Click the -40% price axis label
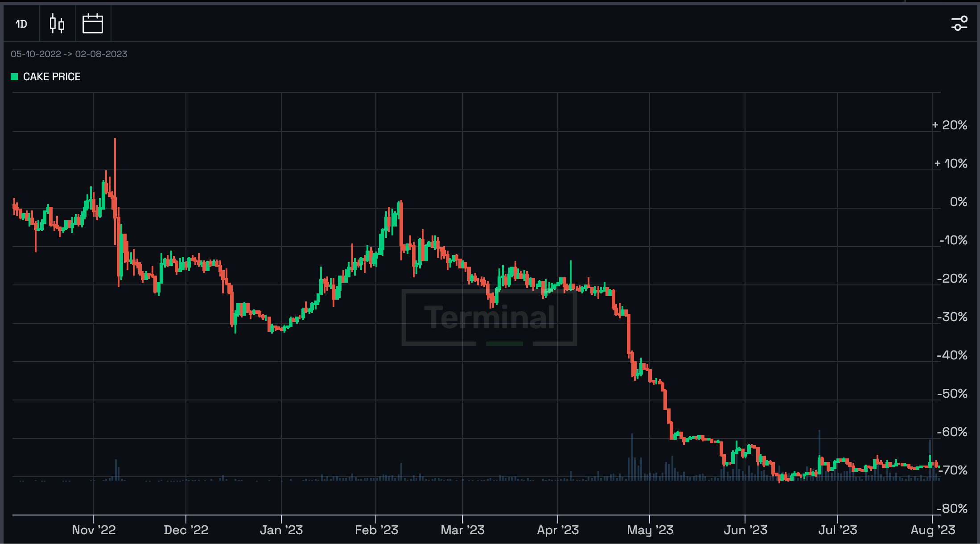Image resolution: width=980 pixels, height=544 pixels. point(952,355)
